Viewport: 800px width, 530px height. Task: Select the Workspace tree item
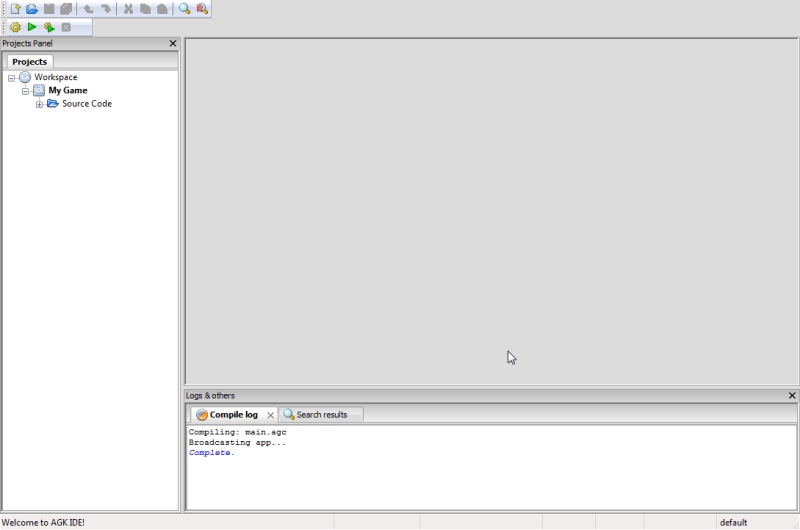click(56, 77)
